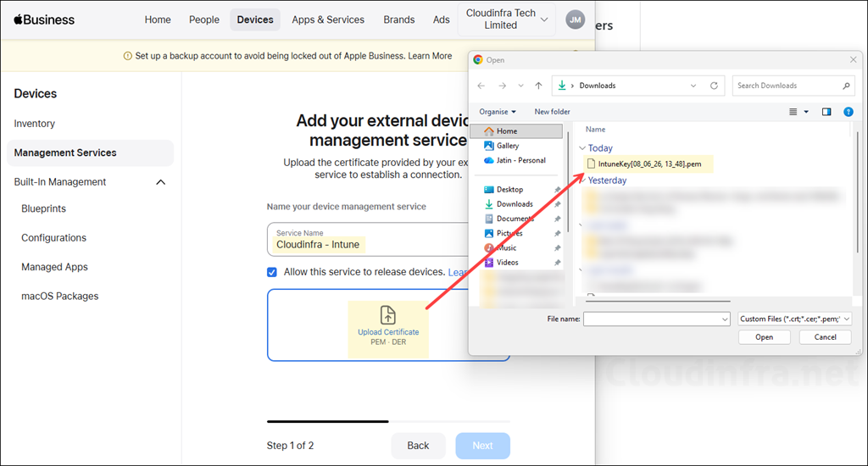Expand the address bar history dropdown

(693, 86)
